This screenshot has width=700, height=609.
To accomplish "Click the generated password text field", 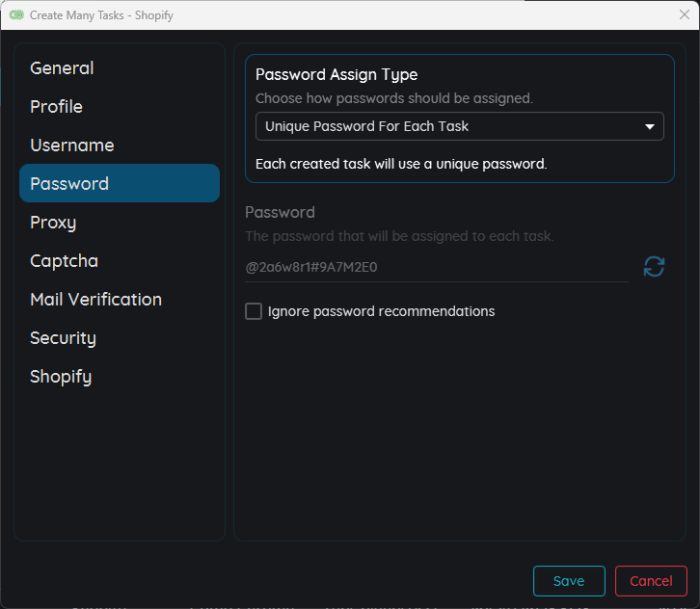I will point(436,267).
